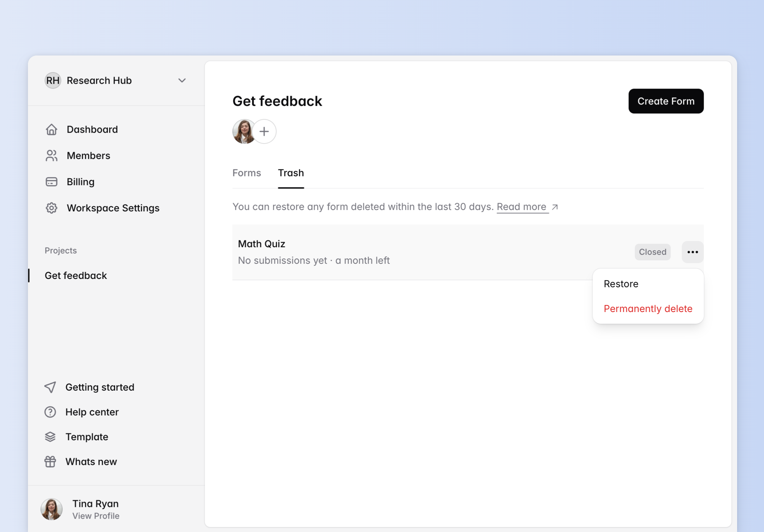Click the Billing card icon

pyautogui.click(x=51, y=182)
